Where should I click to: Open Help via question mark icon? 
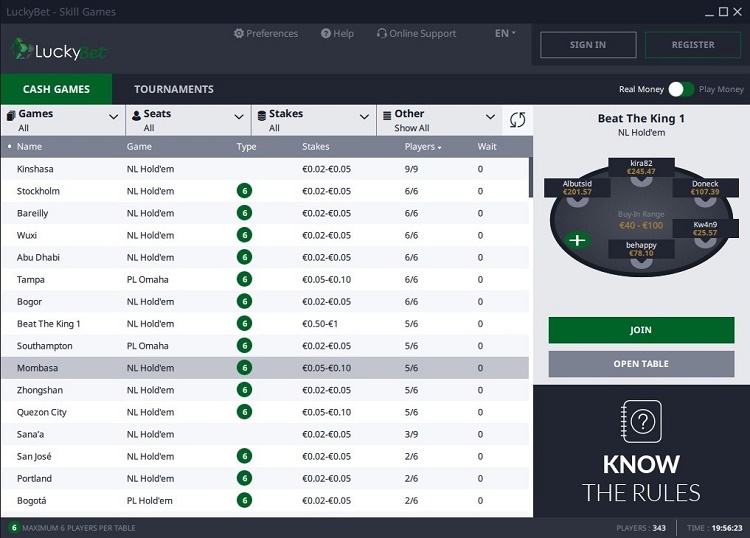point(326,33)
